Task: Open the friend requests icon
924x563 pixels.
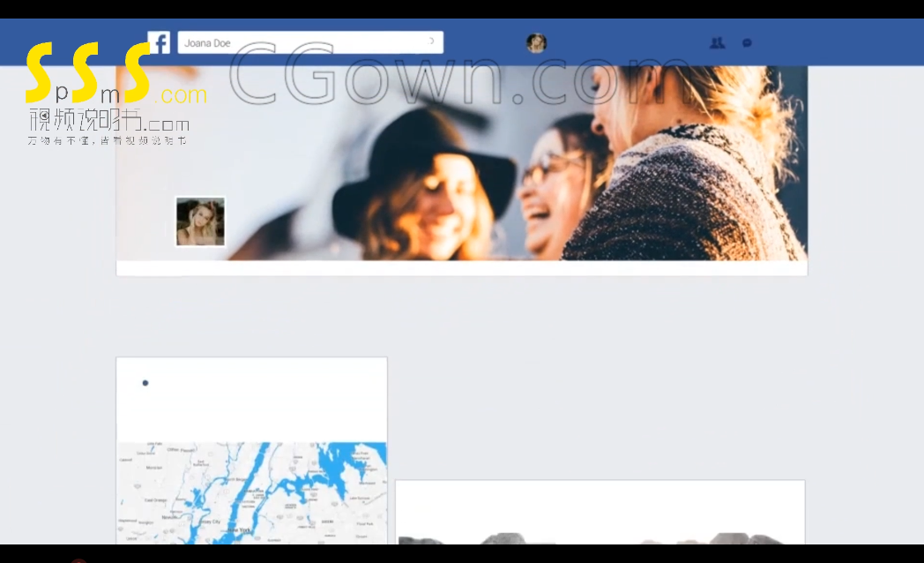Action: (717, 43)
